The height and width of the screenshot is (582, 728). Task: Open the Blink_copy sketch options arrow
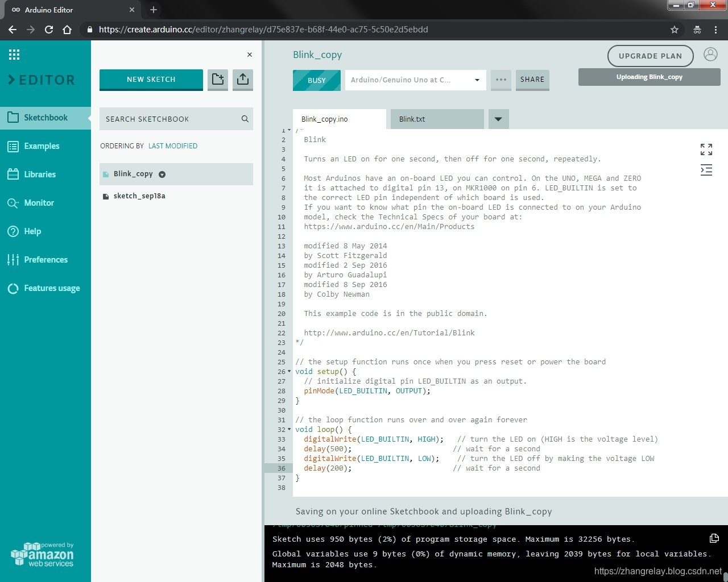(x=162, y=174)
